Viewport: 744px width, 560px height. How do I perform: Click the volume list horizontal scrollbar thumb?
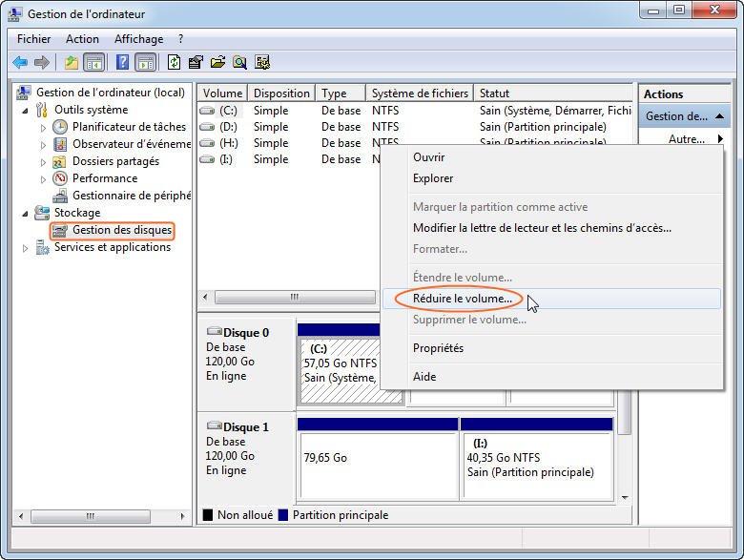tap(295, 297)
